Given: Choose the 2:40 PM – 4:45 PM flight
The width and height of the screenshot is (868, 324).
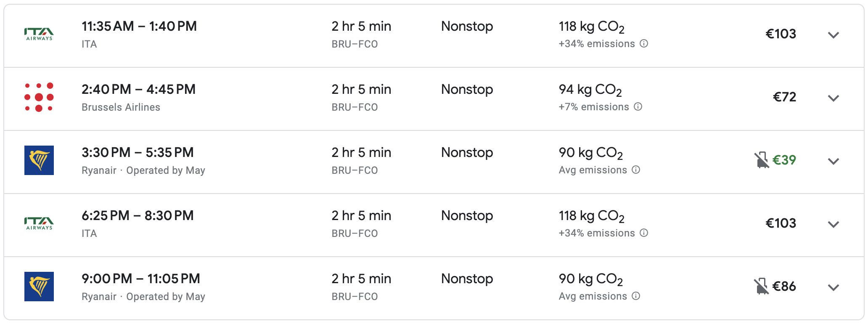Looking at the screenshot, I should (x=138, y=90).
